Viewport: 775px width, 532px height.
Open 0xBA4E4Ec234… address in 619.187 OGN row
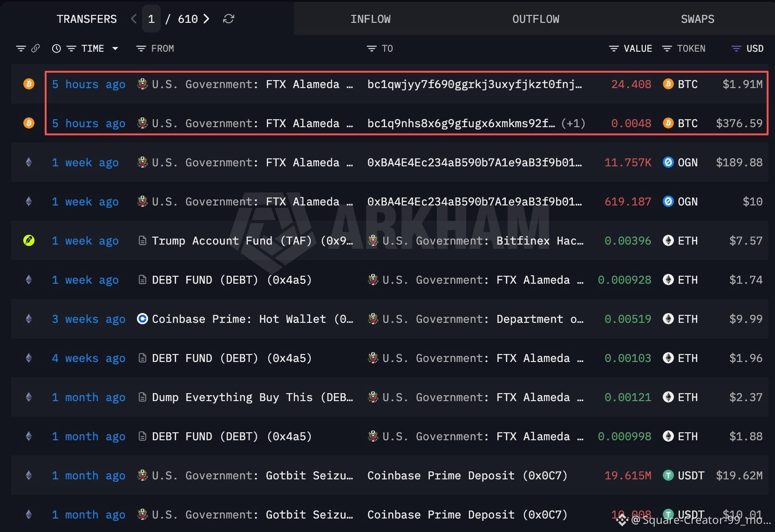[x=475, y=202]
